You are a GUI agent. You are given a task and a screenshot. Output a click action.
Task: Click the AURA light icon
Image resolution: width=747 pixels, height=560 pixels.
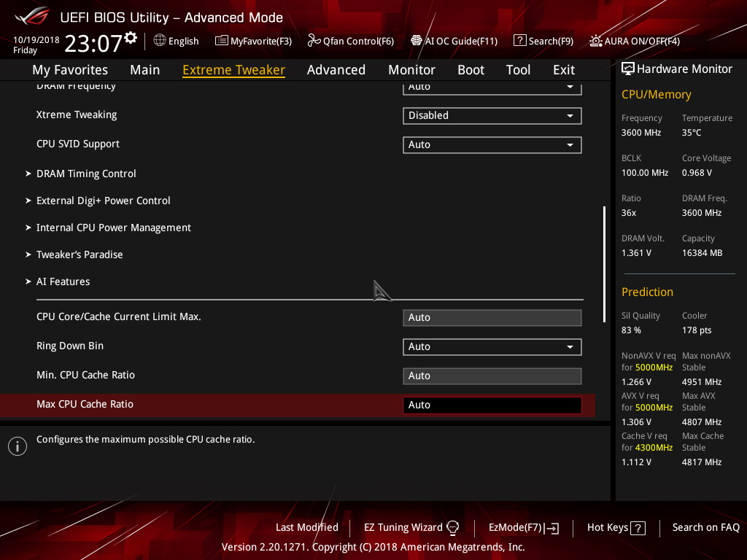[x=595, y=41]
